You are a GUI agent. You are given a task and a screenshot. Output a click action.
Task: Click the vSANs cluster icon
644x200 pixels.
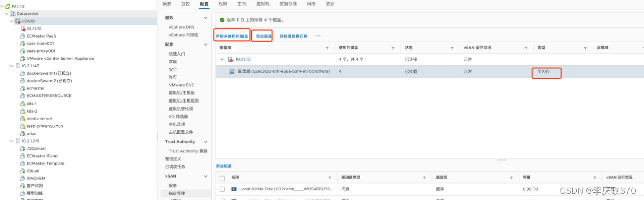point(18,21)
